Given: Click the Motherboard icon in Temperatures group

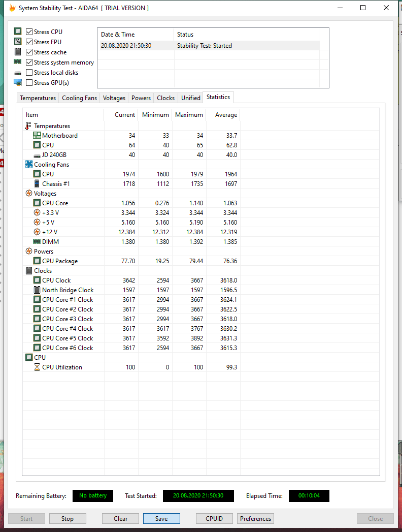Looking at the screenshot, I should tap(37, 135).
